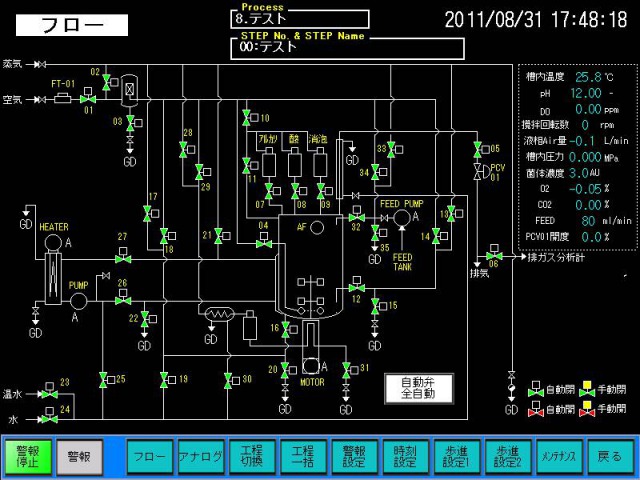
Task: Select valve 25 on the water riser
Action: click(x=107, y=380)
